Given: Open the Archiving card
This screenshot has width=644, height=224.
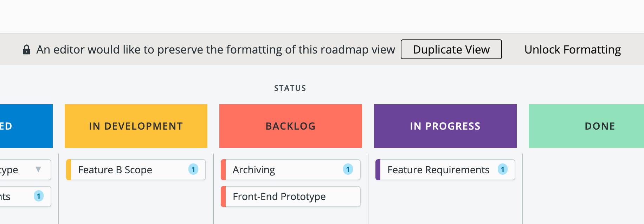Looking at the screenshot, I should click(x=291, y=170).
